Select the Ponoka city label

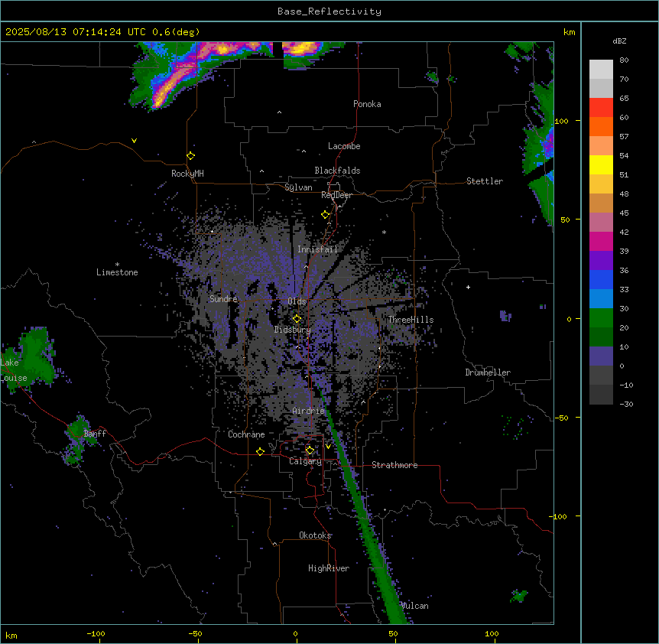[x=367, y=104]
